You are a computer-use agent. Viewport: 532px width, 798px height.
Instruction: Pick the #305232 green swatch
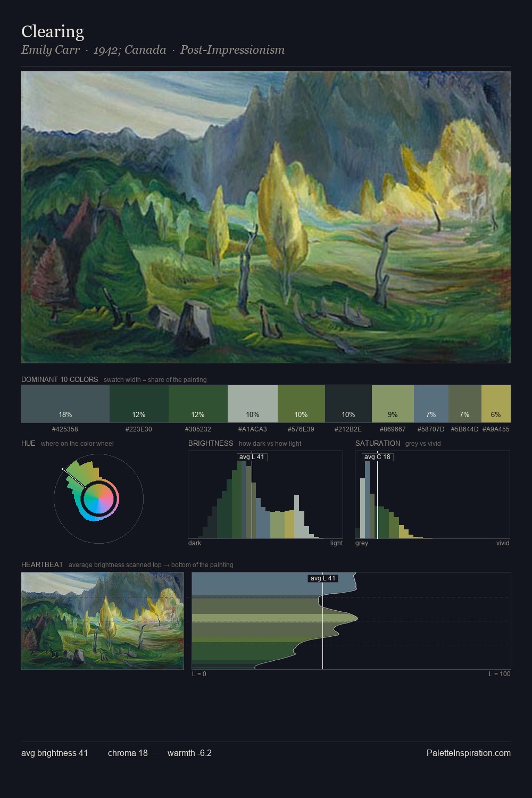(x=198, y=404)
